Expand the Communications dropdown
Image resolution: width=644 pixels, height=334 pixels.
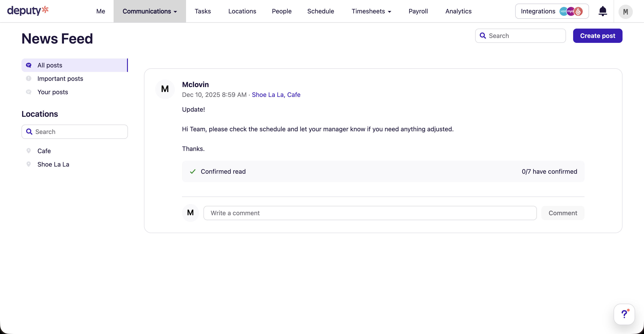[x=150, y=11]
